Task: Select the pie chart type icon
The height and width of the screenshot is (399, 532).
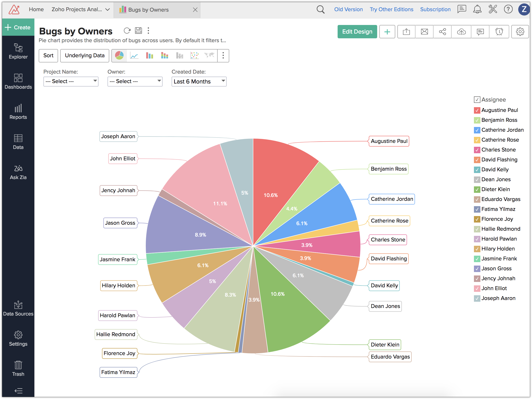Action: coord(119,56)
